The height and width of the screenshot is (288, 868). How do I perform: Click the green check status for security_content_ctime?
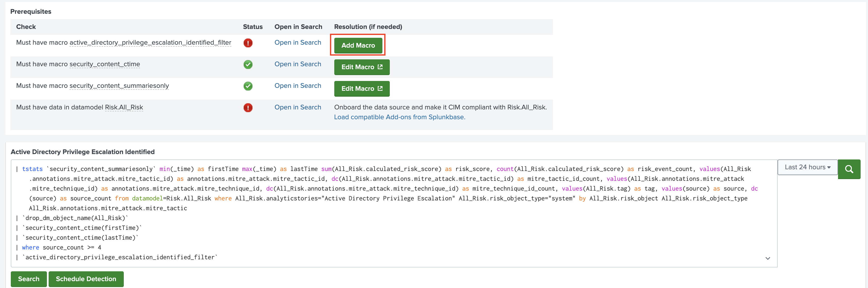[x=248, y=64]
